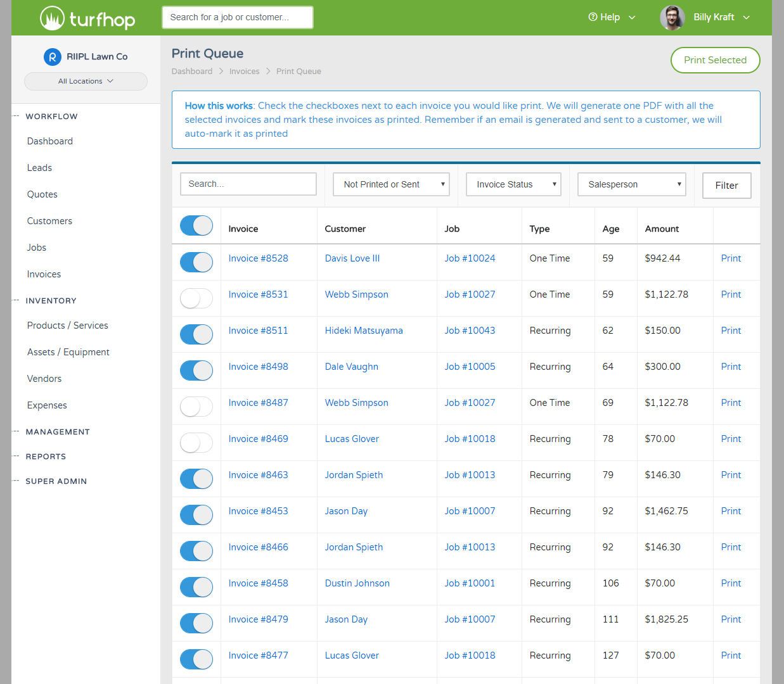784x684 pixels.
Task: Click the turfhop logo icon
Action: [52, 18]
